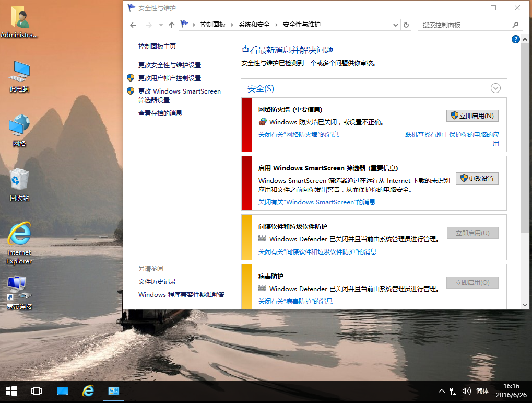Viewport: 532px width, 403px height.
Task: Click 更改设置 for SmartScreen
Action: click(x=477, y=178)
